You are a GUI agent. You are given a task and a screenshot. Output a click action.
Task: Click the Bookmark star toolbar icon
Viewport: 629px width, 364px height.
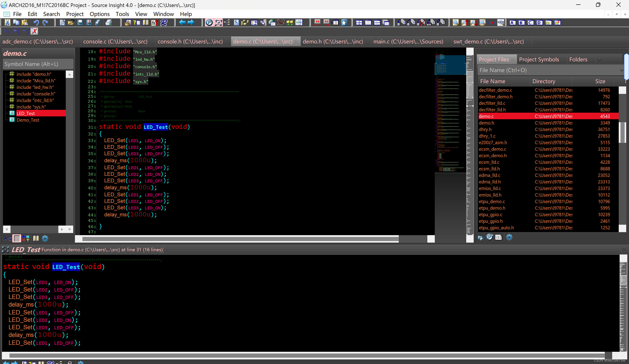click(344, 23)
